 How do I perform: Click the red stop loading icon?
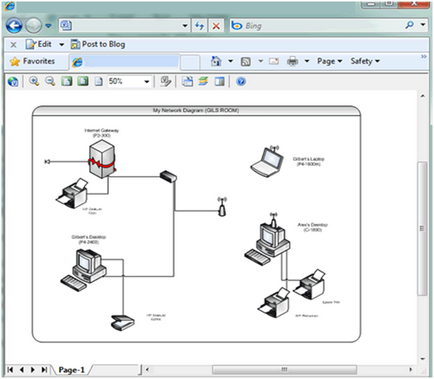pos(216,26)
